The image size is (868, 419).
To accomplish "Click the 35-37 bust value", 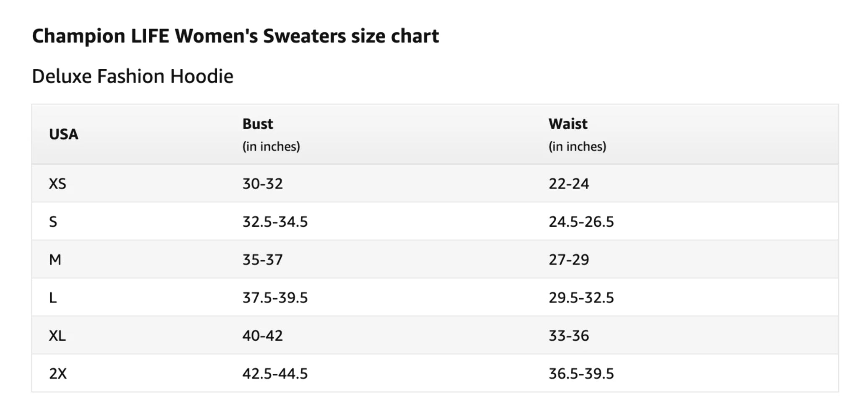I will 263,260.
